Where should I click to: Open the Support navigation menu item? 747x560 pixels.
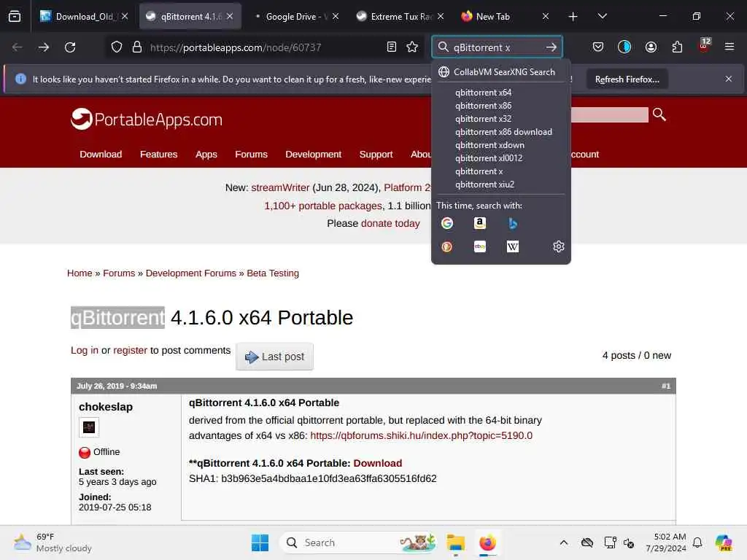click(376, 155)
